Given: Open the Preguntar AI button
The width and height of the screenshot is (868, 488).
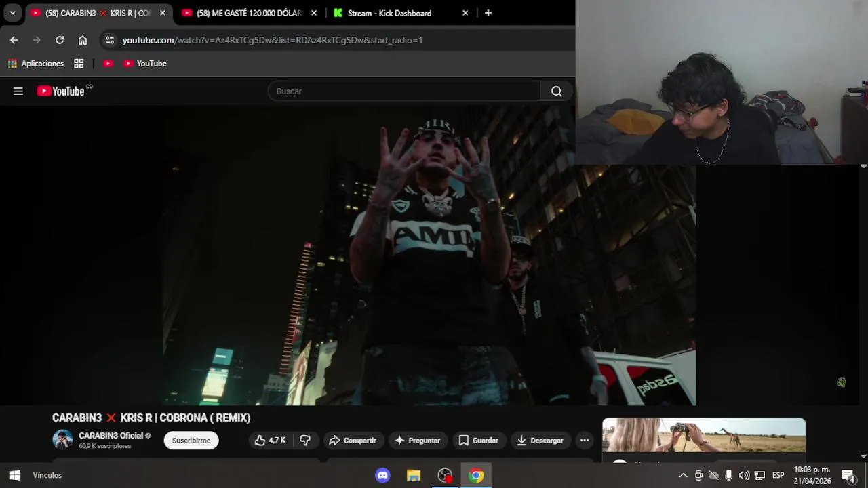Looking at the screenshot, I should [x=418, y=440].
